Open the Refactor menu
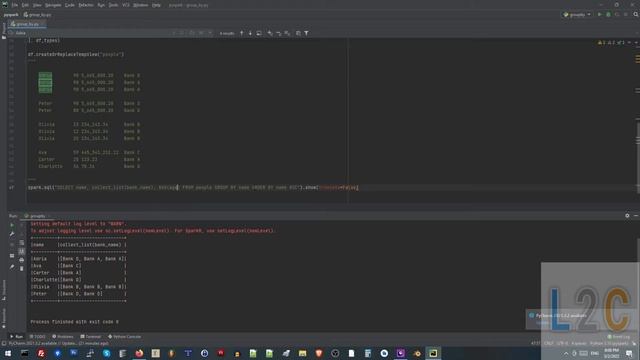 pyautogui.click(x=86, y=5)
